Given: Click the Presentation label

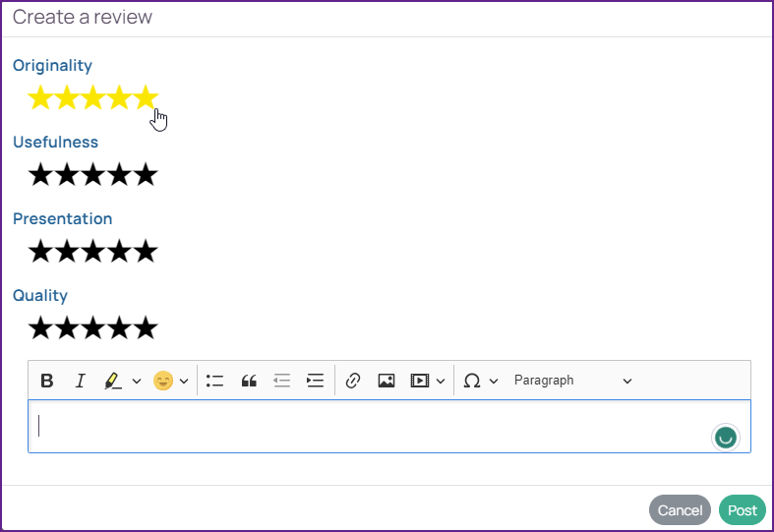Looking at the screenshot, I should [63, 218].
